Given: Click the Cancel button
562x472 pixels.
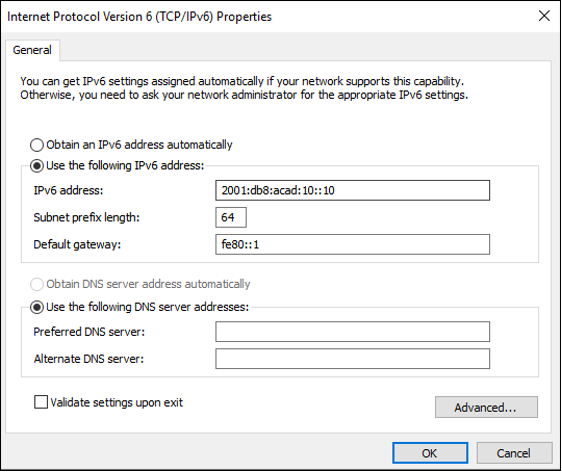Looking at the screenshot, I should coord(514,453).
